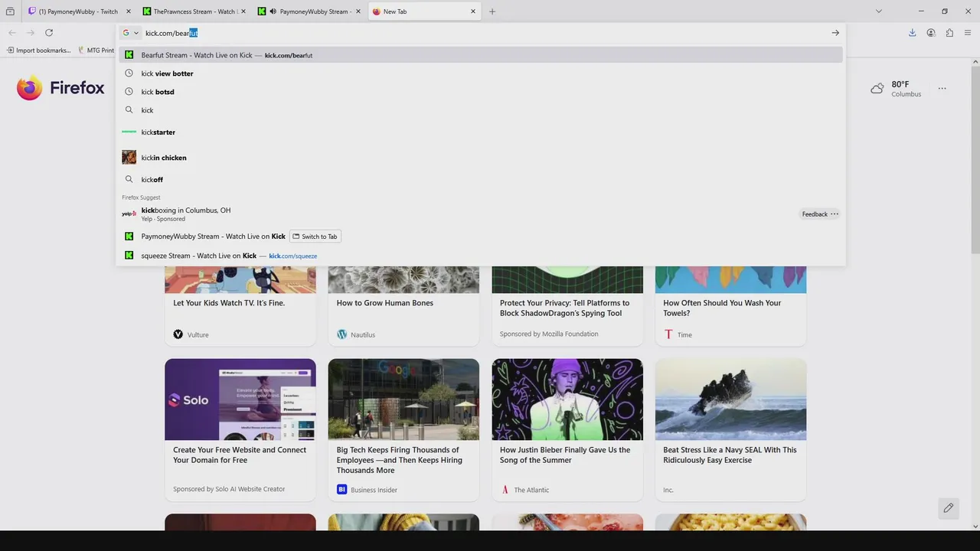Open the MTG Print bookmark
This screenshot has height=551, width=980.
click(96, 51)
